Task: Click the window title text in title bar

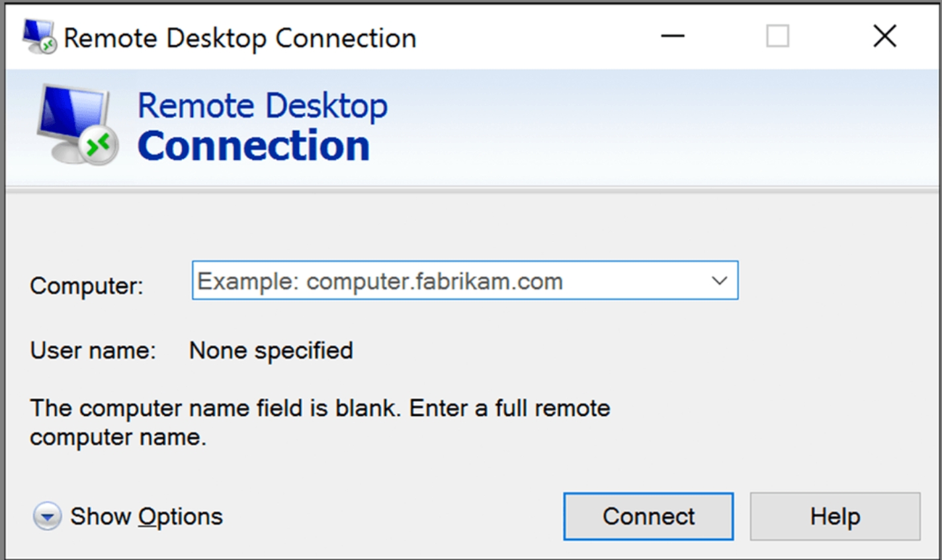Action: [x=240, y=38]
